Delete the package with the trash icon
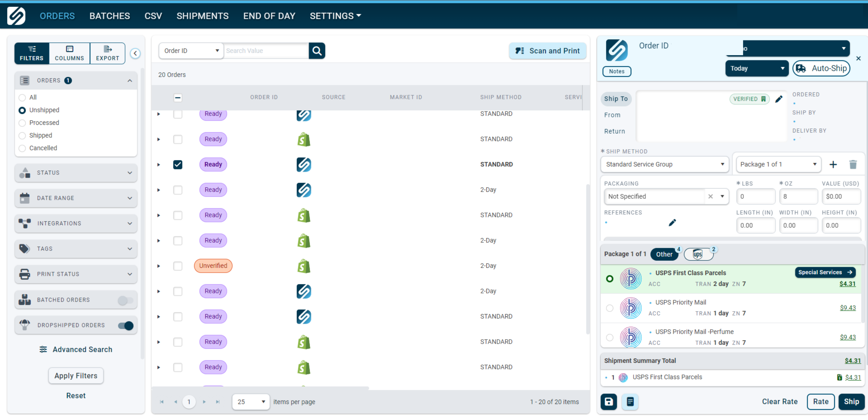The image size is (868, 420). [x=853, y=164]
